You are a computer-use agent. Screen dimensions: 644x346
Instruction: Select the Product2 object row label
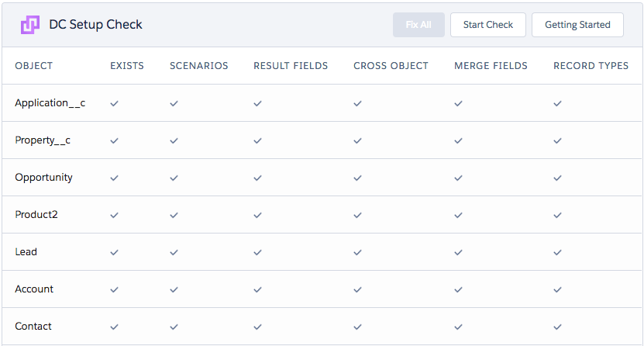click(36, 214)
